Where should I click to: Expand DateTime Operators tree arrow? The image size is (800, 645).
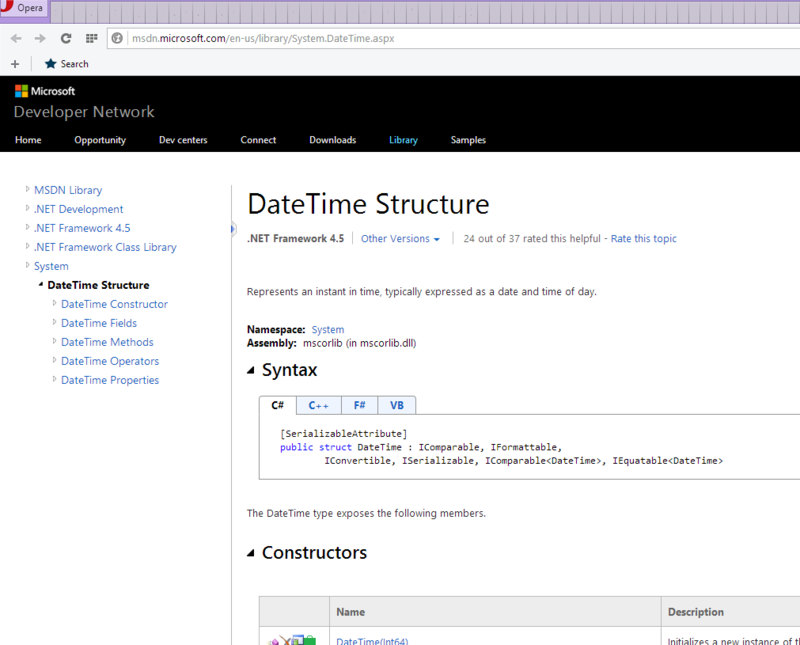point(55,360)
